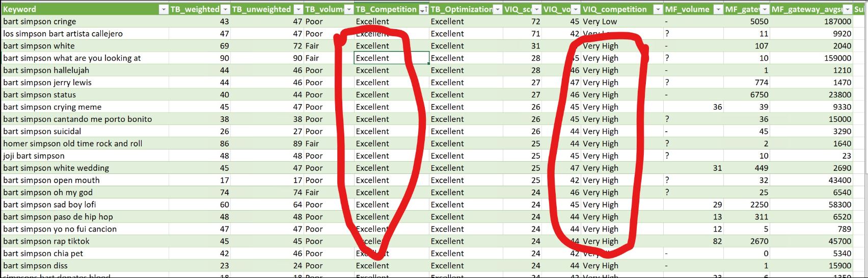Image resolution: width=868 pixels, height=278 pixels.
Task: Select the Keyword header cell
Action: coord(85,9)
